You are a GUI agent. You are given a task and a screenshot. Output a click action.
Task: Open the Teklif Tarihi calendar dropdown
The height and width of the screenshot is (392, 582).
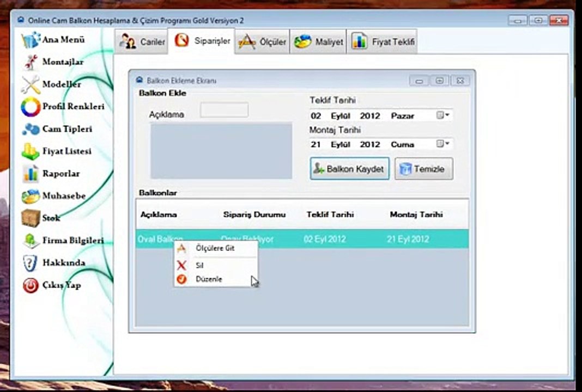[443, 115]
